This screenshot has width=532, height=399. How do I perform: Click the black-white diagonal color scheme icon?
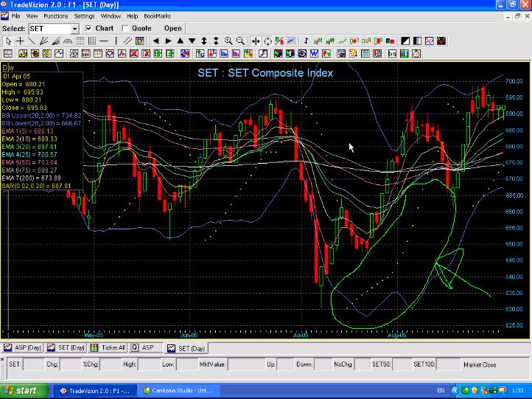click(x=405, y=41)
